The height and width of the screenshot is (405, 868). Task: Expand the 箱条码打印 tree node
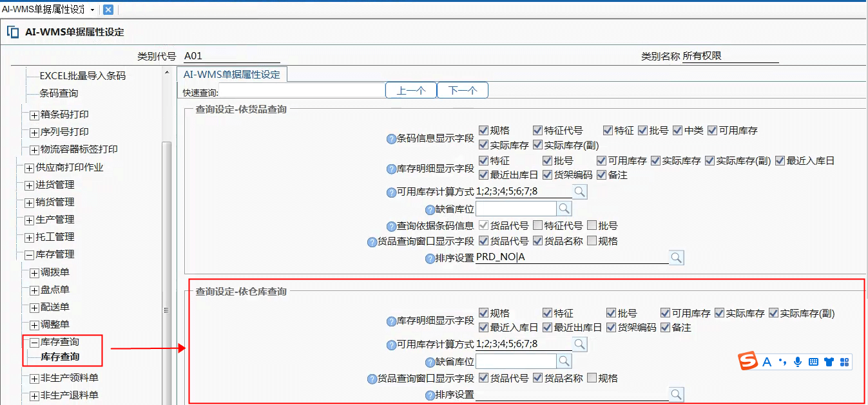pos(34,115)
